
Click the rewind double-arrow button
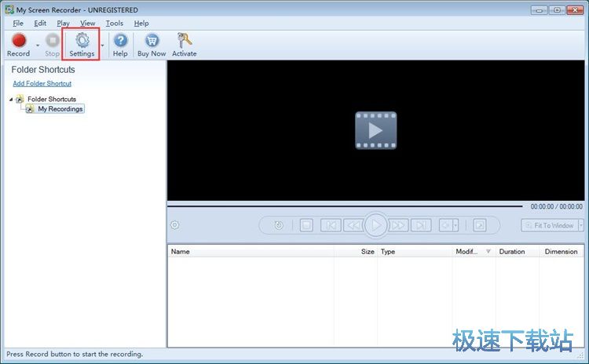353,225
